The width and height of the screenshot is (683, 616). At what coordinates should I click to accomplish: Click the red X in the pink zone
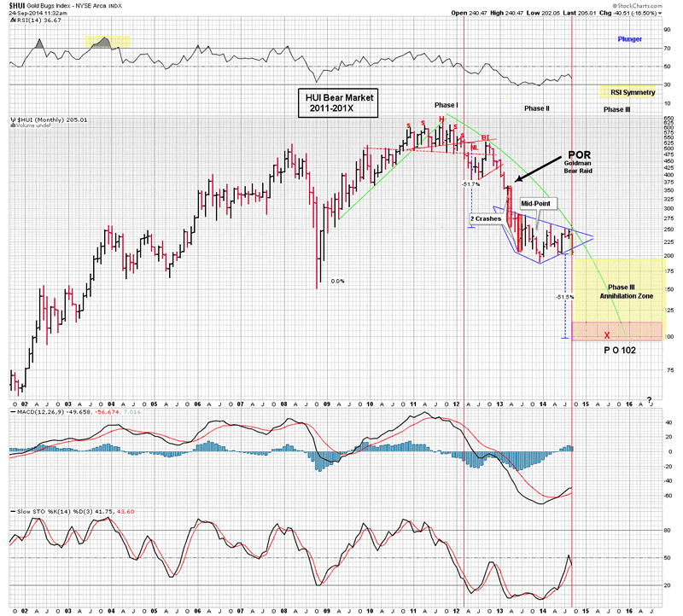click(x=607, y=335)
